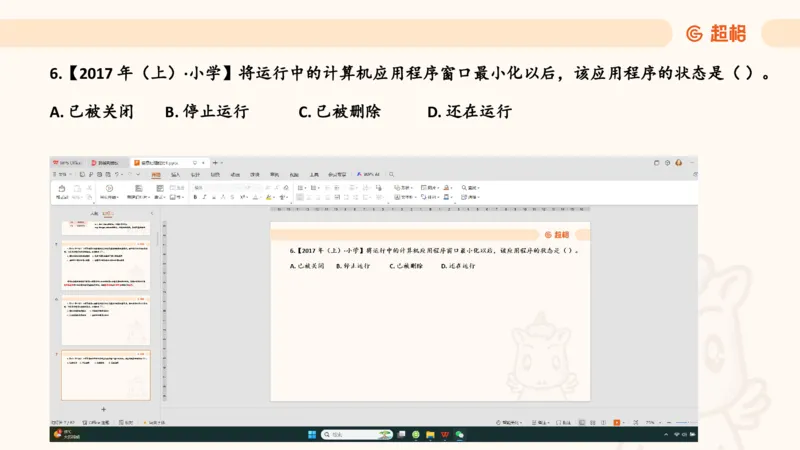This screenshot has height=450, width=800.
Task: Switch to the second document tab with red icon
Action: pyautogui.click(x=107, y=163)
